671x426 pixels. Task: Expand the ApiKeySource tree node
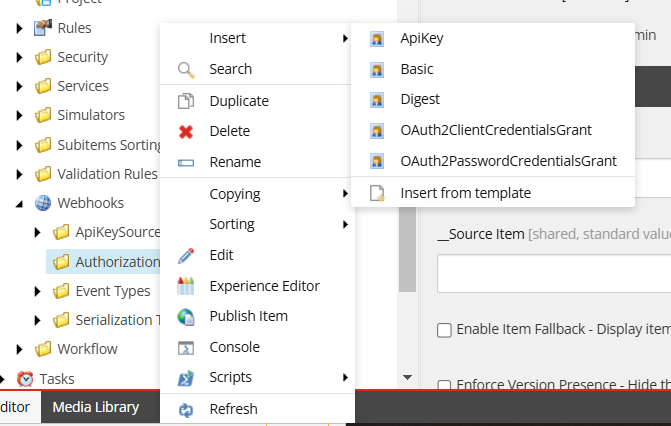(37, 232)
